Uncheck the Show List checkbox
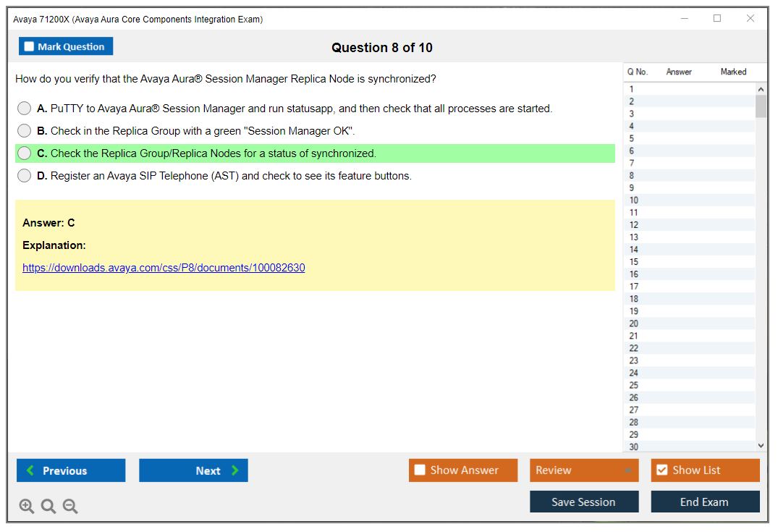This screenshot has width=778, height=532. [661, 470]
